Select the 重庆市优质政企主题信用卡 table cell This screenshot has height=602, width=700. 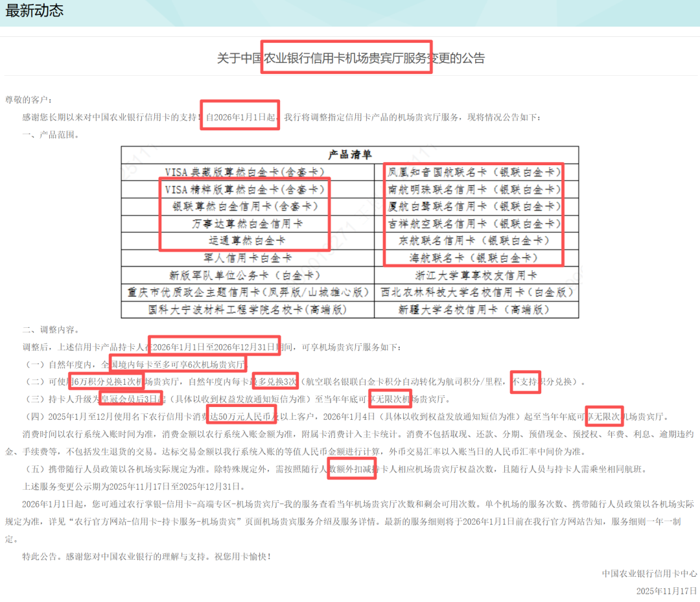248,292
